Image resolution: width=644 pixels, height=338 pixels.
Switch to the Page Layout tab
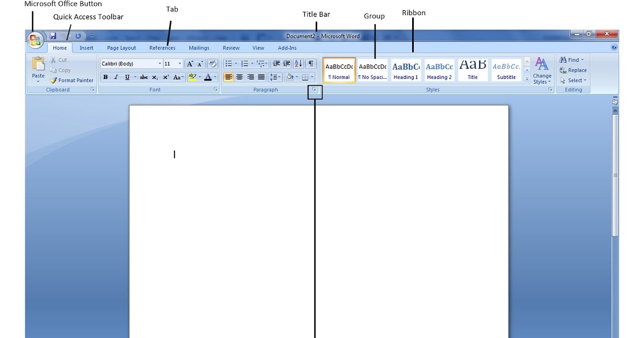(122, 48)
